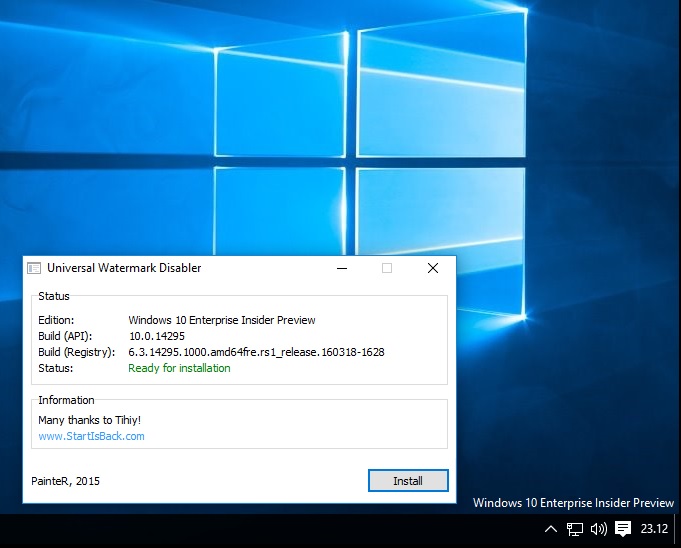Viewport: 681px width, 548px height.
Task: Open the volume speaker tray icon
Action: [x=598, y=528]
